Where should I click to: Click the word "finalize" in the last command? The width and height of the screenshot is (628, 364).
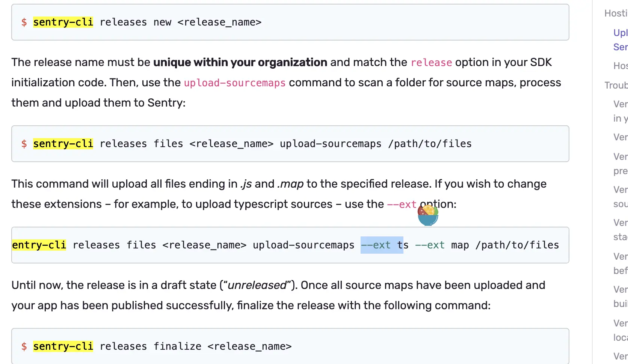coord(177,346)
